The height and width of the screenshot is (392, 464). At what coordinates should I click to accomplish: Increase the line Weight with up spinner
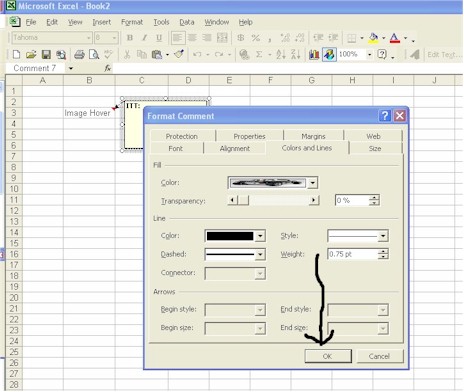tap(384, 251)
